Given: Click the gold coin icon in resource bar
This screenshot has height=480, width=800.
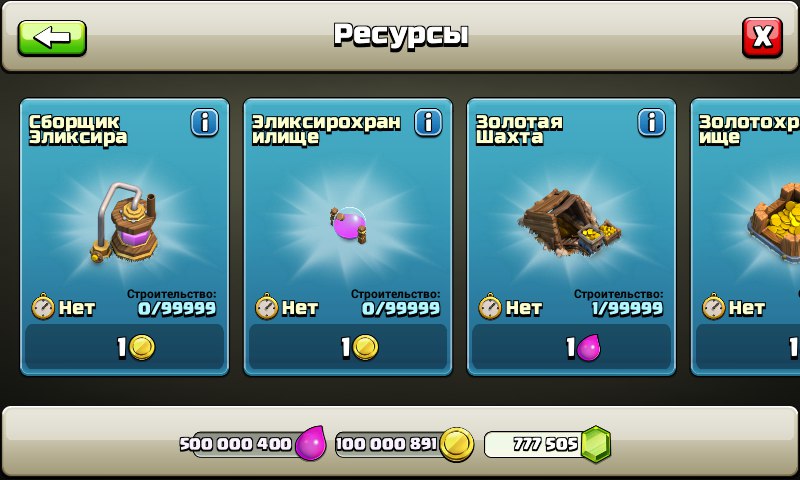Looking at the screenshot, I should (457, 444).
